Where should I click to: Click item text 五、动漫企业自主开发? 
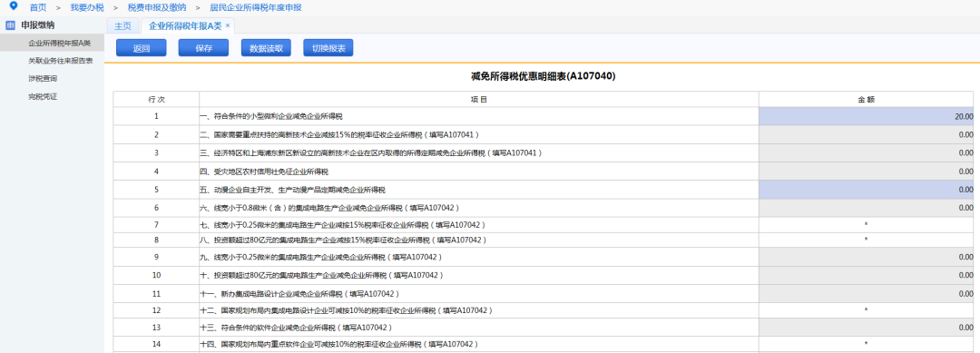292,190
